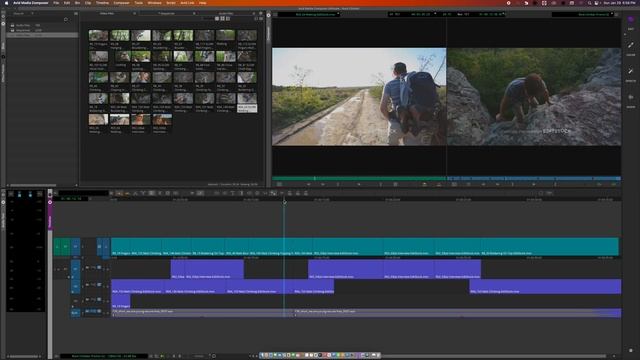Switch bin to script view
640x360 pixels.
click(228, 18)
